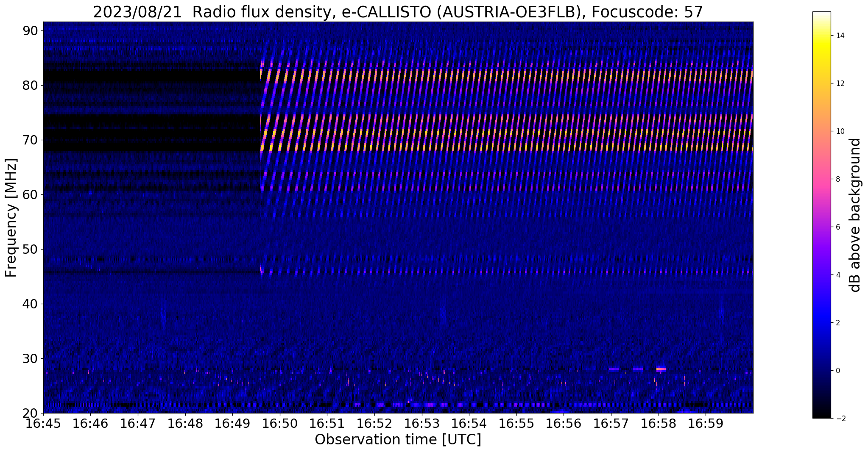The height and width of the screenshot is (452, 868).
Task: Click the 16:53 time tick label
Action: coord(422,423)
